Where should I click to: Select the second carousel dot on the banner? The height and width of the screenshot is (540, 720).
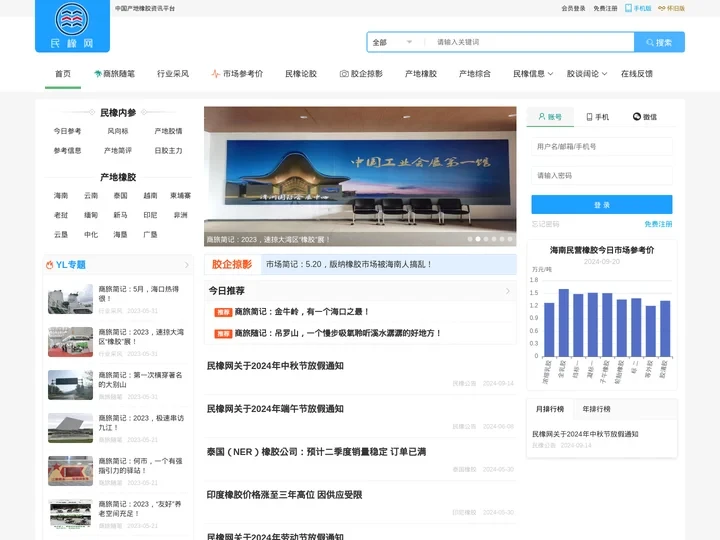(478, 239)
